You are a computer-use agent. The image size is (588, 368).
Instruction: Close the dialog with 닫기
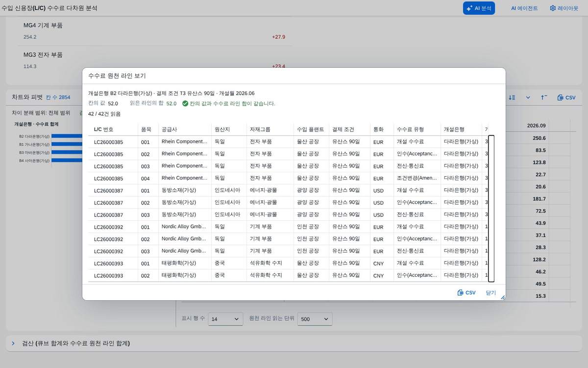tap(491, 292)
